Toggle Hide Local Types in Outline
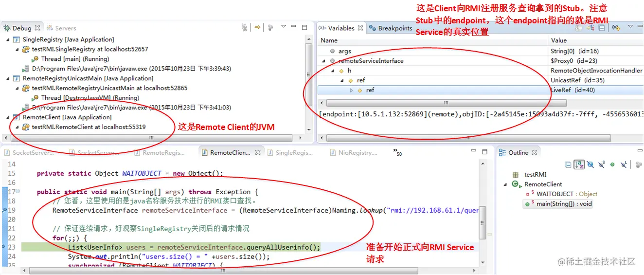This screenshot has height=275, width=644. pyautogui.click(x=624, y=165)
